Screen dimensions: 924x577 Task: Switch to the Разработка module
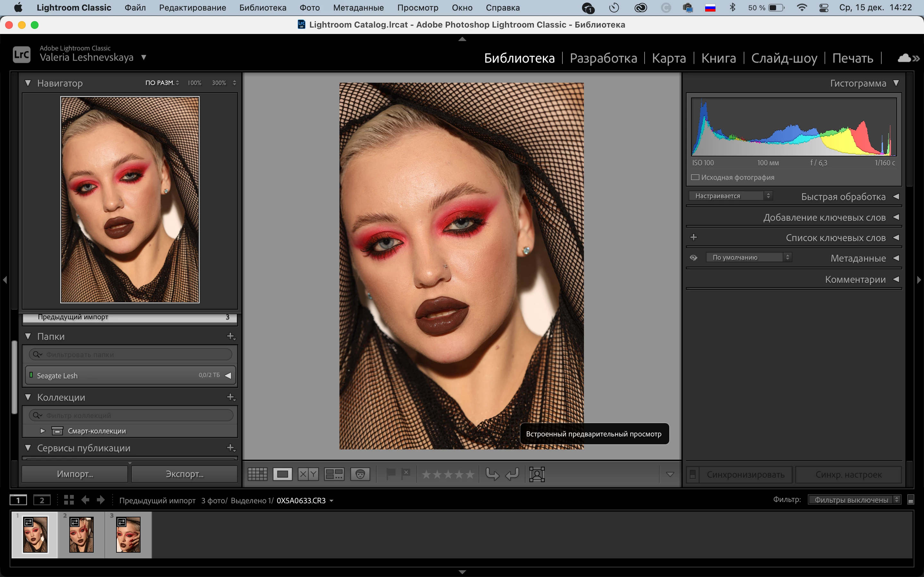coord(603,58)
